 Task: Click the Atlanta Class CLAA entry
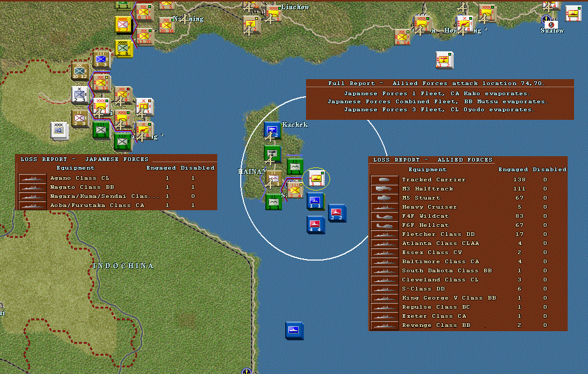tap(440, 243)
